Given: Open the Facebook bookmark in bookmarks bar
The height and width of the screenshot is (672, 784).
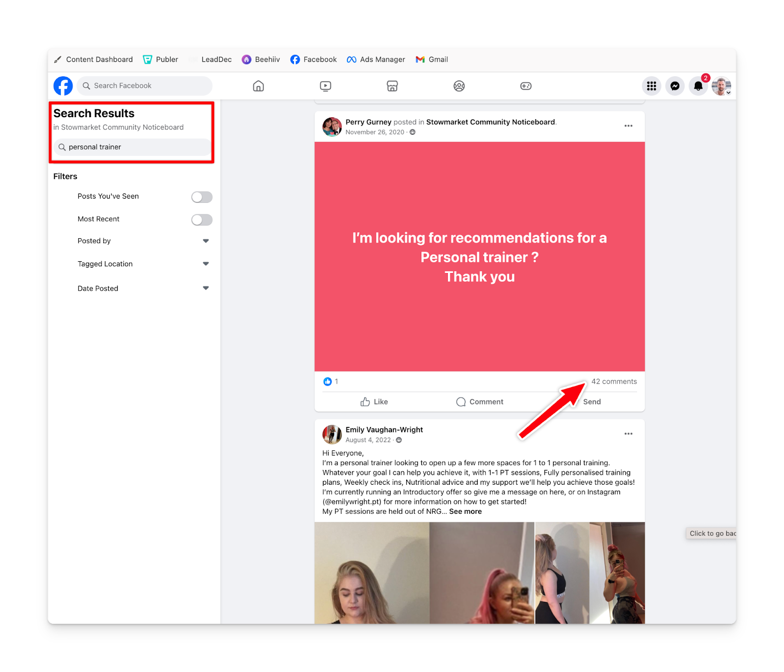Looking at the screenshot, I should pos(314,59).
